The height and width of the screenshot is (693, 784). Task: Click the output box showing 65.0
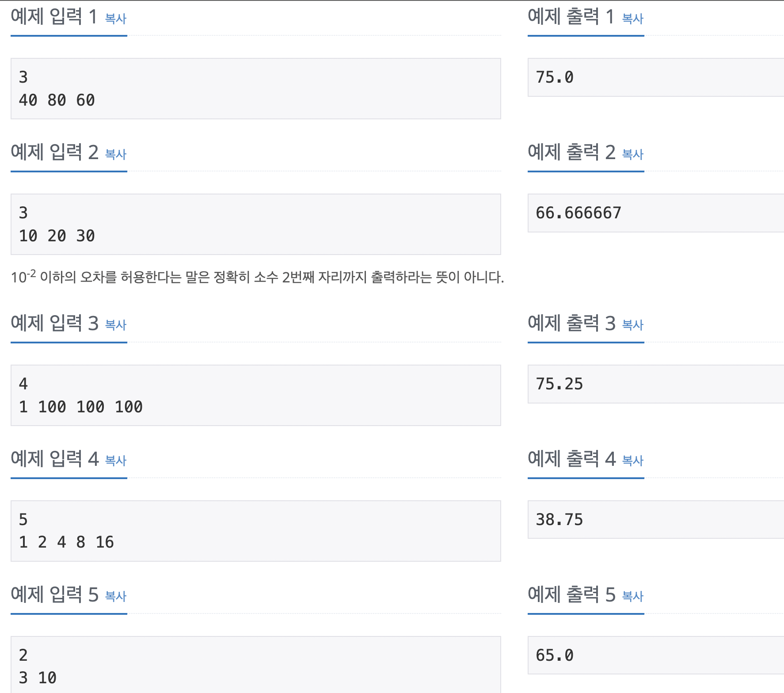tap(656, 655)
